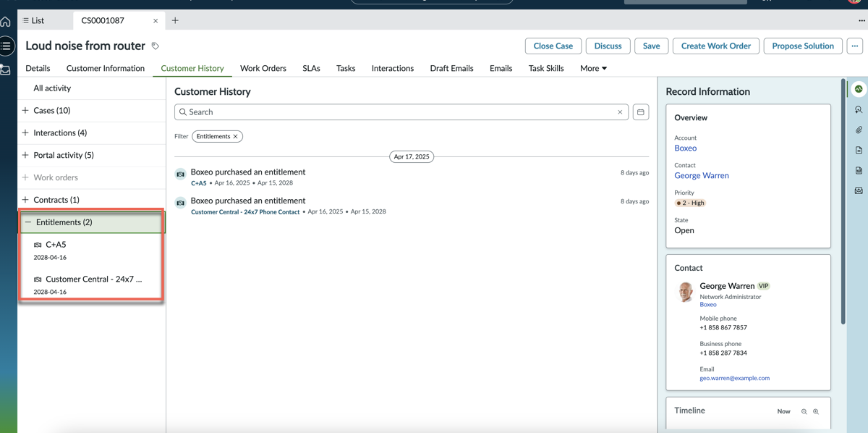Expand the Interactions (4) group
The image size is (868, 433).
(25, 133)
